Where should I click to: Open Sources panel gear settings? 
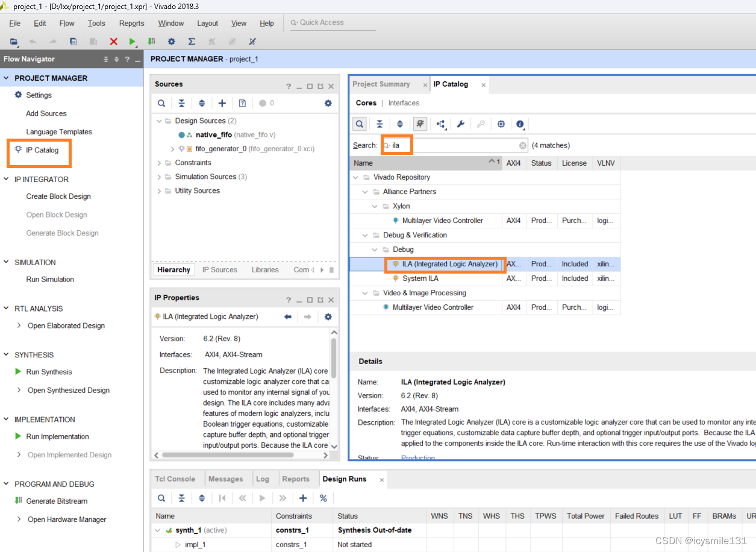coord(328,103)
